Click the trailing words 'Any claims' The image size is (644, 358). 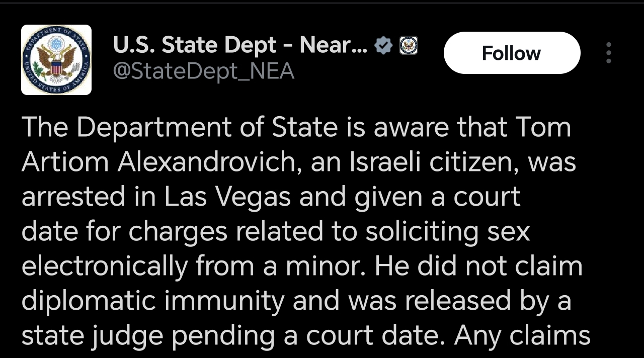tap(522, 336)
